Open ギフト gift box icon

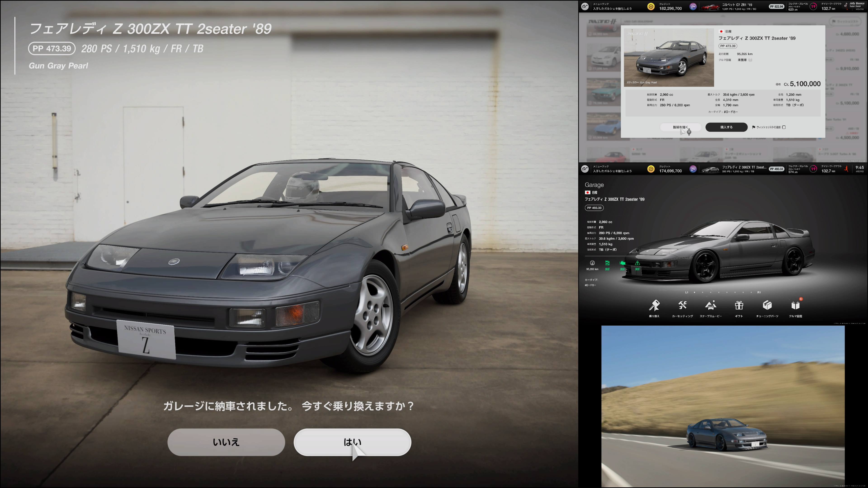click(739, 306)
